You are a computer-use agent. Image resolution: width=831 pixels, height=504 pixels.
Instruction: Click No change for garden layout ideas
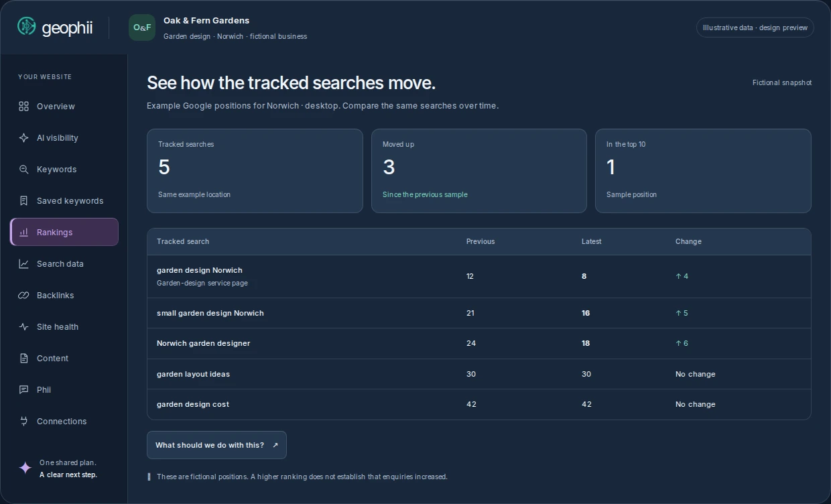click(696, 374)
